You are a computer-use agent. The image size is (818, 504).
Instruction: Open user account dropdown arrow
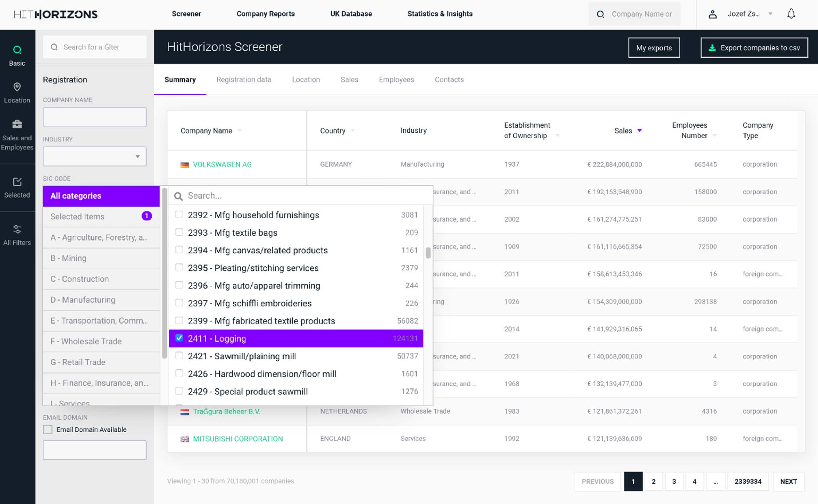(770, 14)
